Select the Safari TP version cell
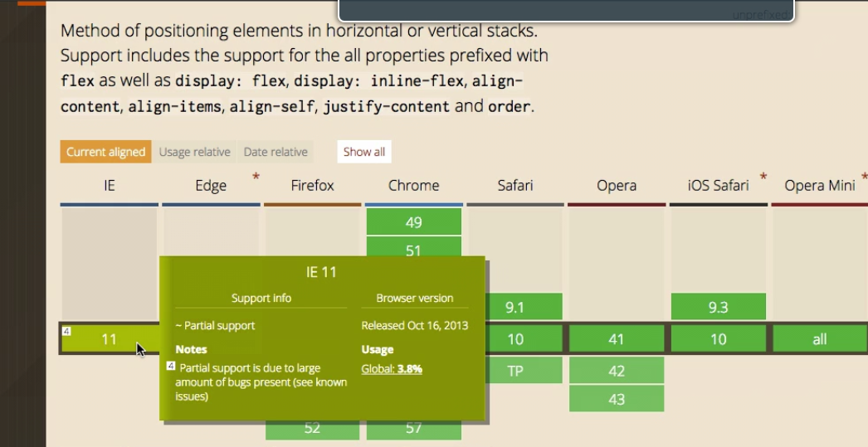868x447 pixels. click(514, 371)
